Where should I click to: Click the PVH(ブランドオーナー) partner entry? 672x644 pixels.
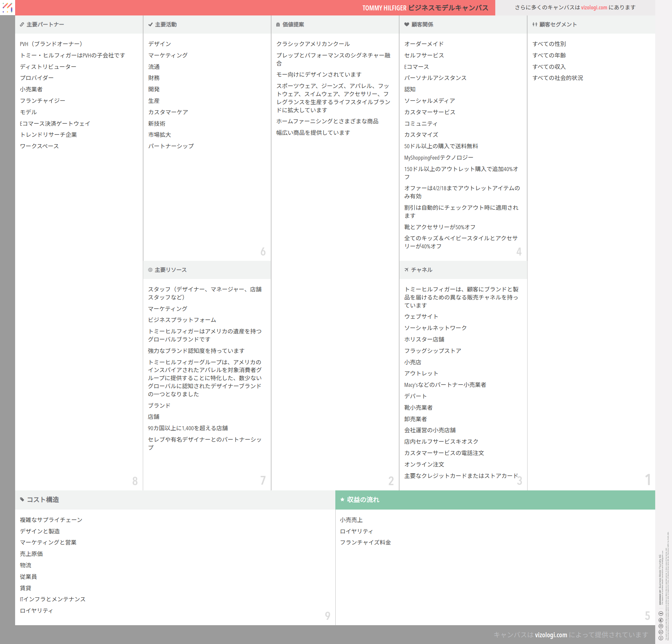(51, 44)
